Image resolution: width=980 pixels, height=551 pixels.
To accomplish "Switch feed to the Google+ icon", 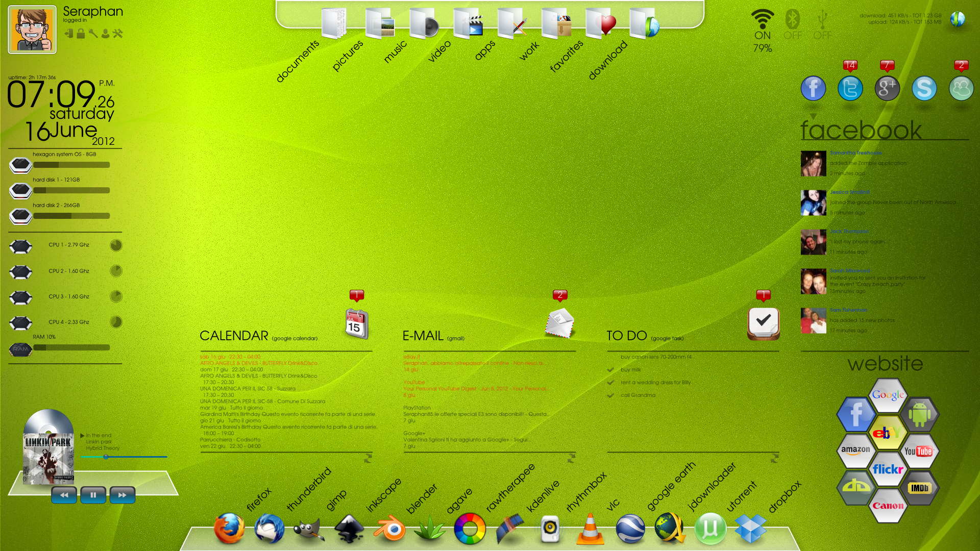I will [887, 88].
